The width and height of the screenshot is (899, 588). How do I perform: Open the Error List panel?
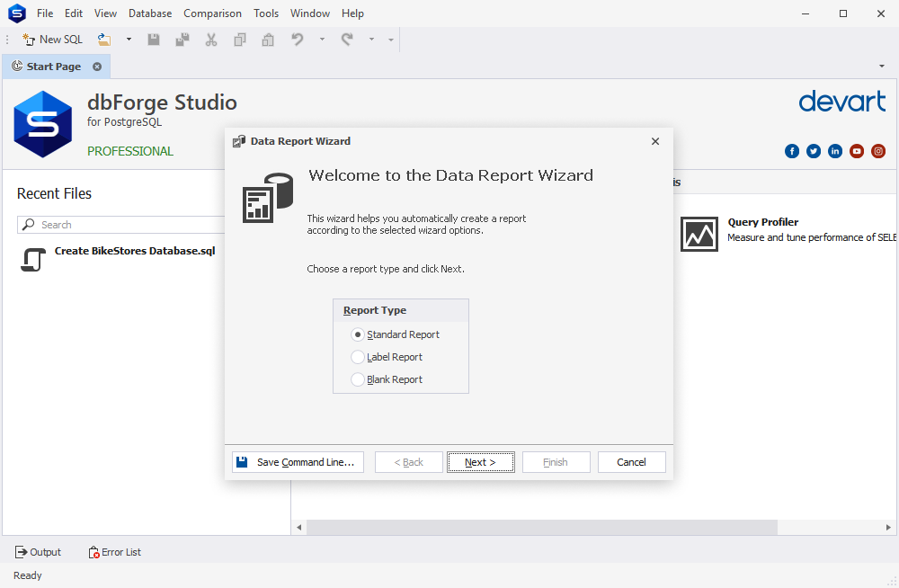(115, 552)
